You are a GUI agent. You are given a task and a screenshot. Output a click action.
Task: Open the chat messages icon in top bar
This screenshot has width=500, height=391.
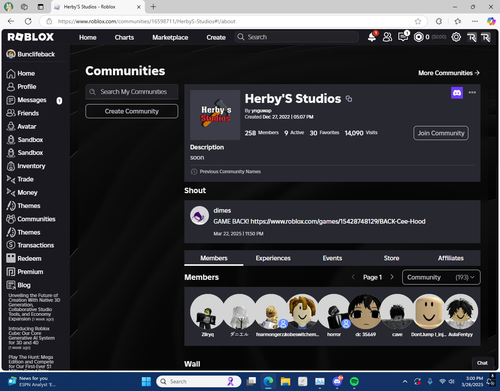point(403,37)
